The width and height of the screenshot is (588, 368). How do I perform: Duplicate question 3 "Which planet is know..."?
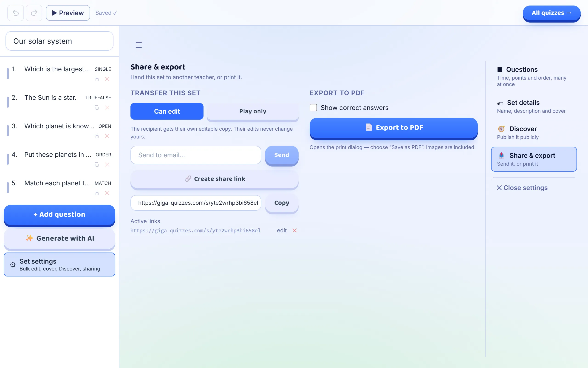pyautogui.click(x=96, y=136)
